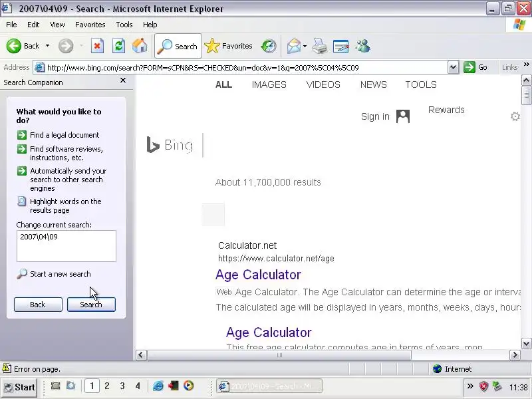
Task: Open the Help menu
Action: click(x=150, y=25)
